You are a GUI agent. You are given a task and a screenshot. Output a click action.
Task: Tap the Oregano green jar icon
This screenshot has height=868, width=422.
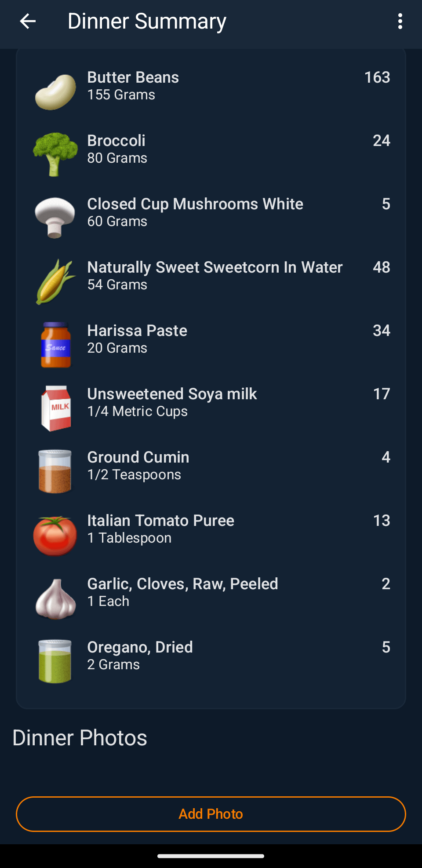[x=55, y=661]
